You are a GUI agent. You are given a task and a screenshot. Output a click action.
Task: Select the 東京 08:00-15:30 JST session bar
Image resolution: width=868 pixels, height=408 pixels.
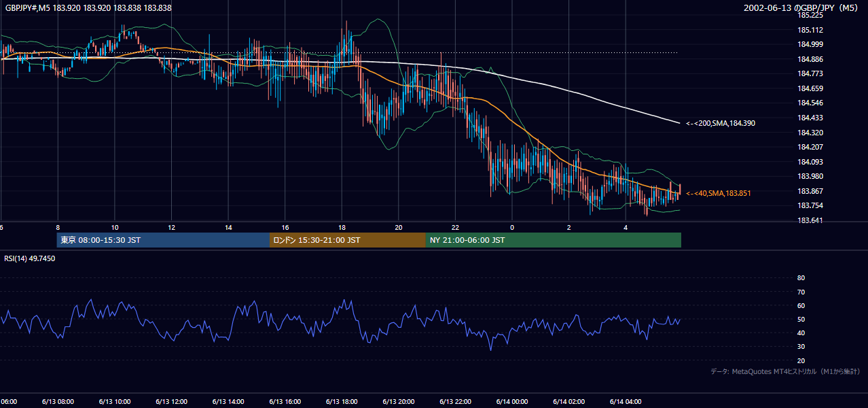pos(163,240)
